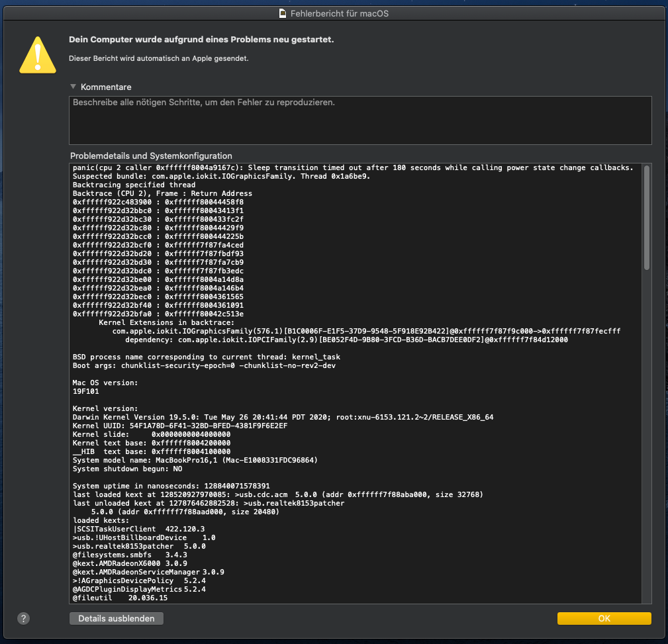
Task: Click the 'last unloaded kext' line
Action: pos(209,503)
